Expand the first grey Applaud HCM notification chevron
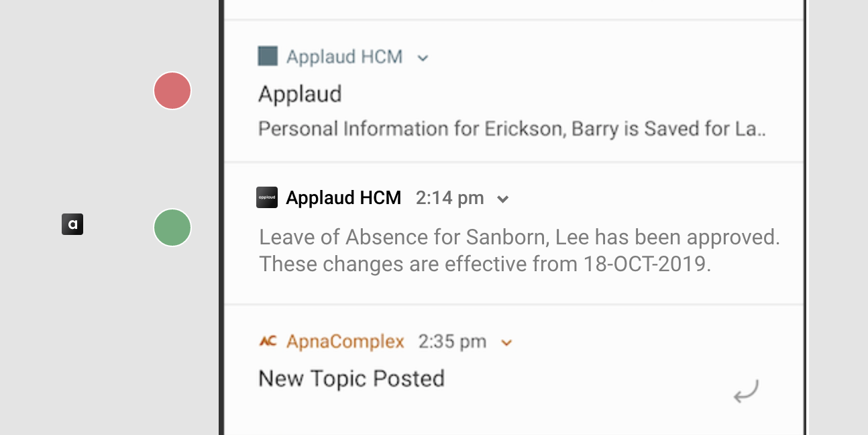Image resolution: width=868 pixels, height=435 pixels. [x=423, y=58]
